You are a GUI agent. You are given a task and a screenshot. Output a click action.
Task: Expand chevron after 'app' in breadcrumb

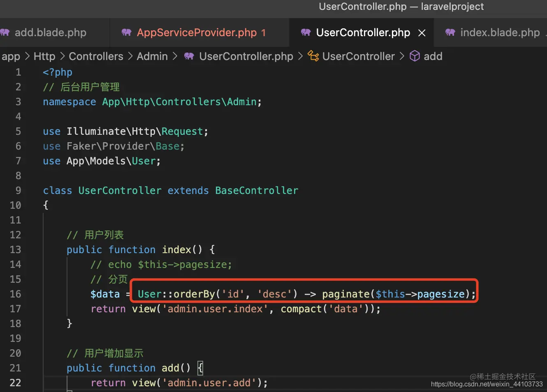point(27,56)
